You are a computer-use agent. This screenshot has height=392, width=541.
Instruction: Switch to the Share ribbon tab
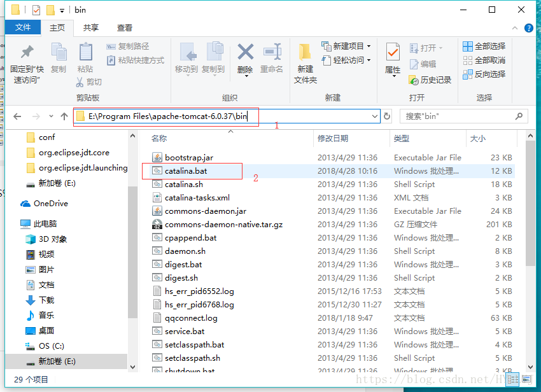click(91, 27)
